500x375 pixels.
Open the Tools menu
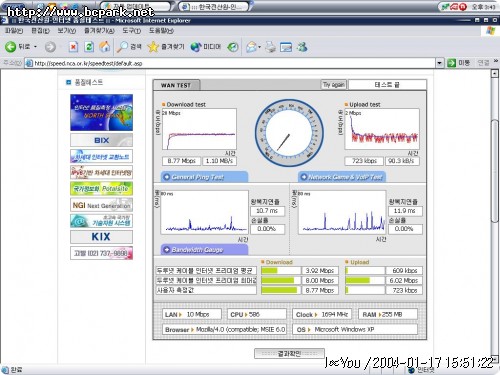point(131,31)
